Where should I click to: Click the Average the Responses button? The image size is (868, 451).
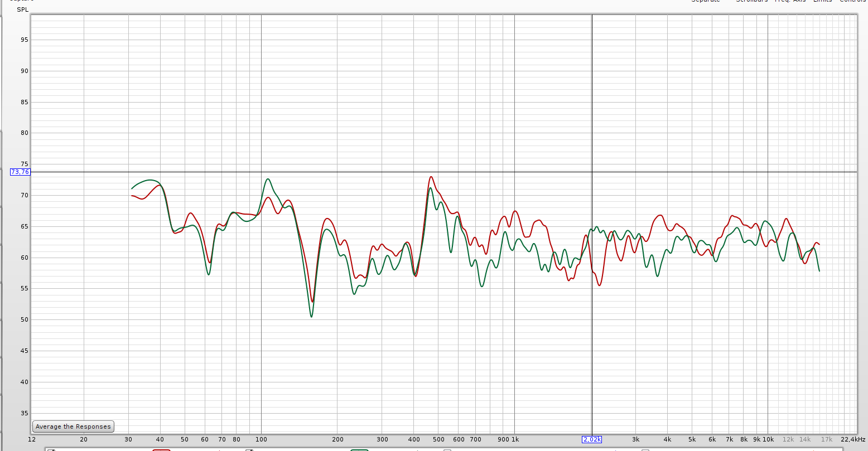[73, 426]
